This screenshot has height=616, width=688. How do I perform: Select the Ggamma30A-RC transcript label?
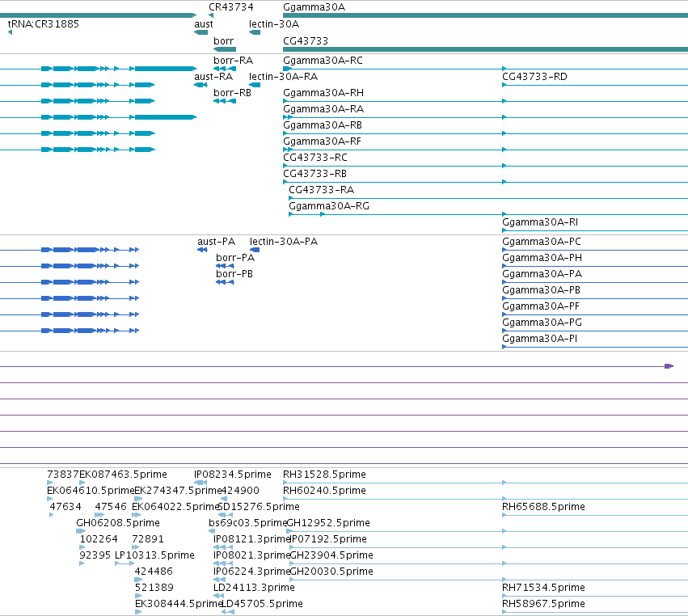click(323, 61)
